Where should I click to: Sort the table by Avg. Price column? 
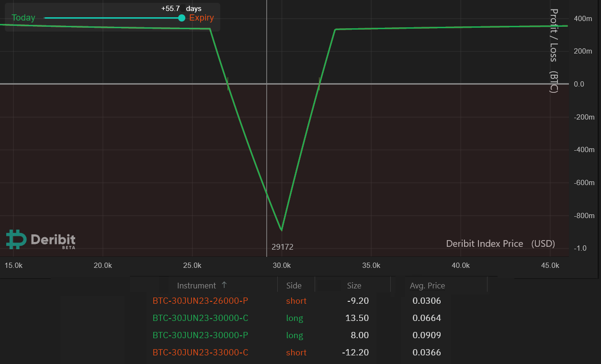click(427, 285)
